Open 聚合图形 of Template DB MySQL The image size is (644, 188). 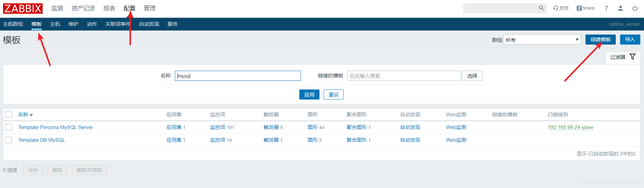pyautogui.click(x=357, y=140)
